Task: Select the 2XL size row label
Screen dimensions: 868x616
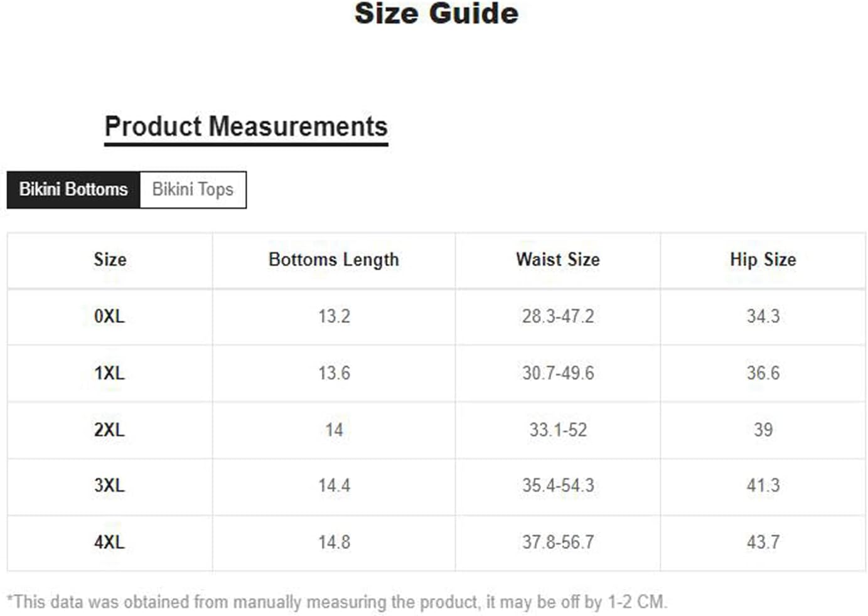Action: coord(110,430)
